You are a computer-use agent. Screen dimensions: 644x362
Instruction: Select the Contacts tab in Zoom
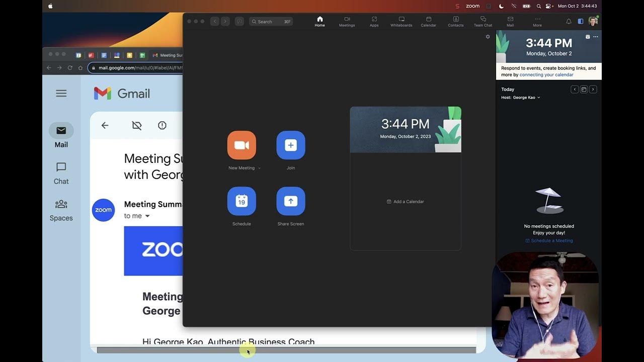(x=456, y=22)
